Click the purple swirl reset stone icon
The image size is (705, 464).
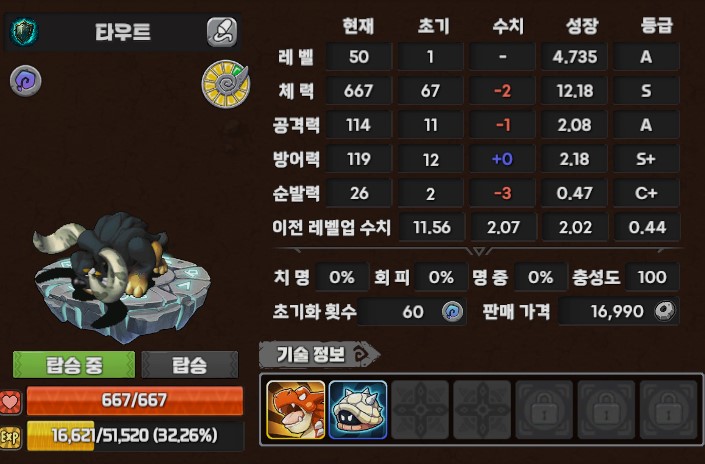(26, 81)
